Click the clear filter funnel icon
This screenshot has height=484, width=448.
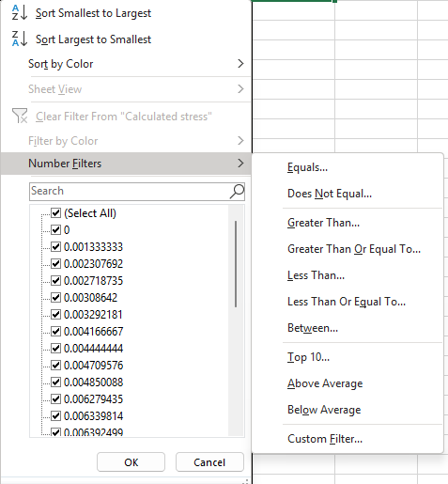(x=20, y=116)
